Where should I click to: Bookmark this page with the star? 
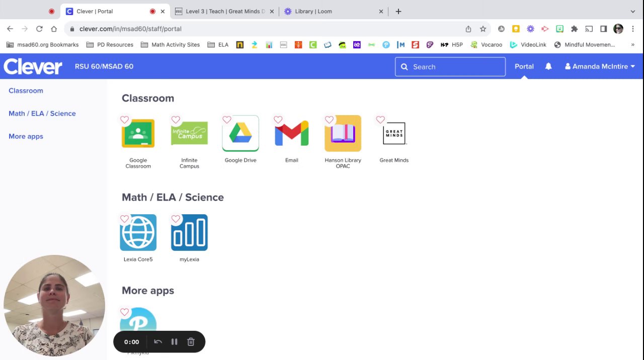click(483, 29)
